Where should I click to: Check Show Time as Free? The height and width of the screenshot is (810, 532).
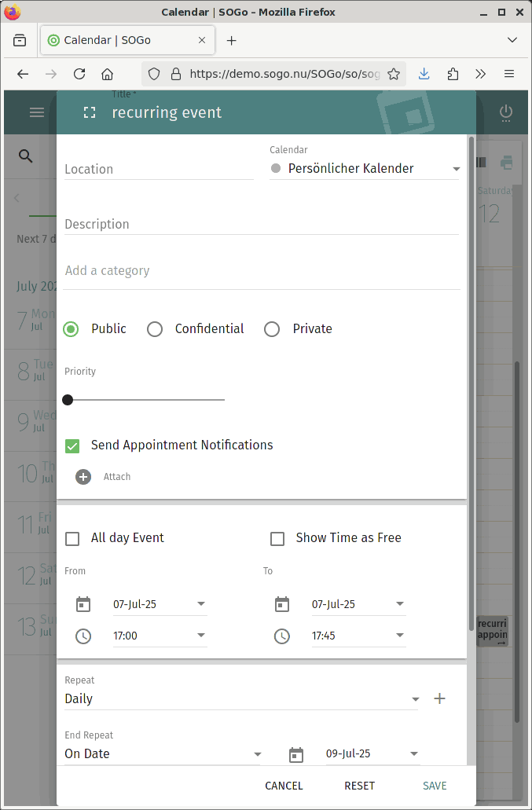coord(277,538)
